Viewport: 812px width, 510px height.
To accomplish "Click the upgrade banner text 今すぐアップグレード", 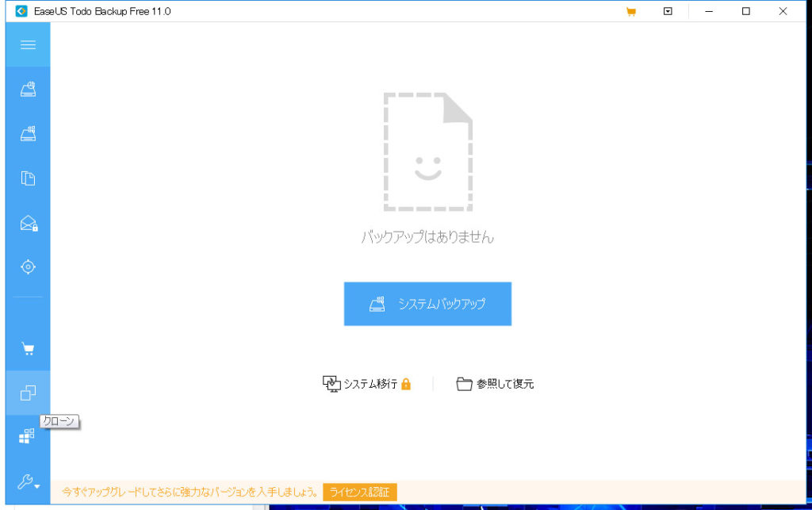I will click(190, 492).
